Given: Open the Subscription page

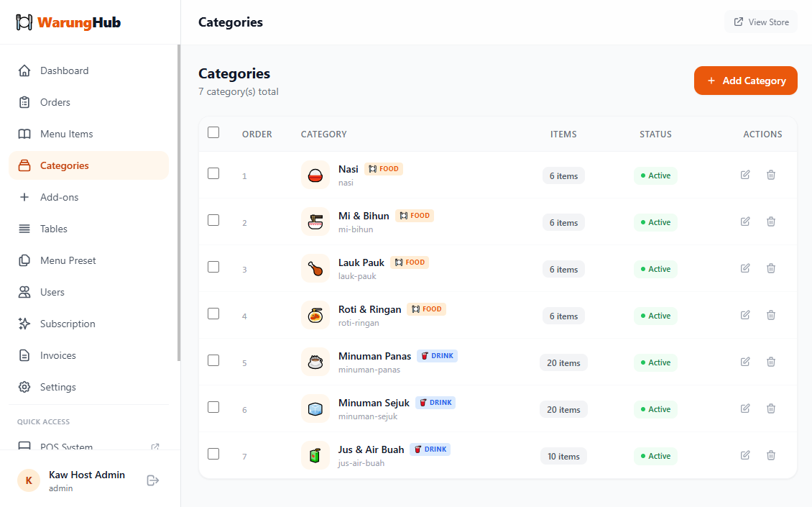Looking at the screenshot, I should click(x=68, y=324).
